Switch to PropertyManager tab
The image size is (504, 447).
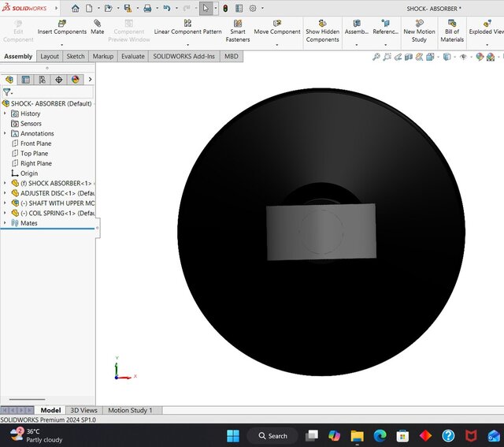click(26, 80)
